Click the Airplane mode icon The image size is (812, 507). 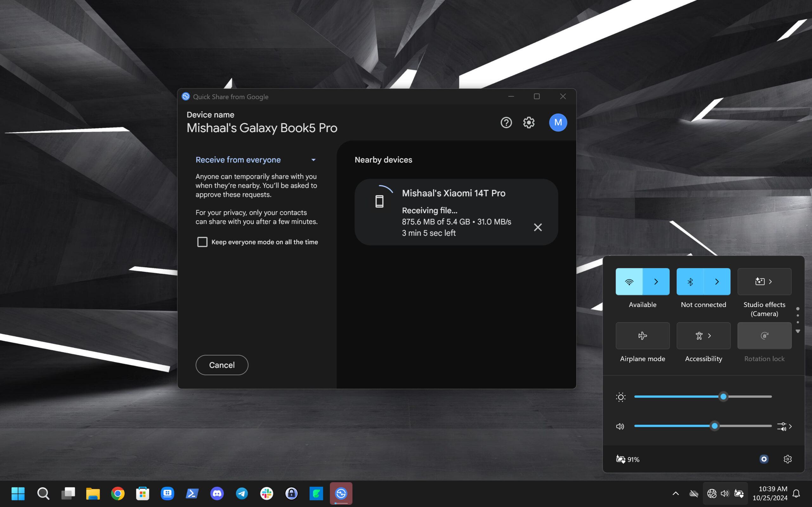coord(643,335)
